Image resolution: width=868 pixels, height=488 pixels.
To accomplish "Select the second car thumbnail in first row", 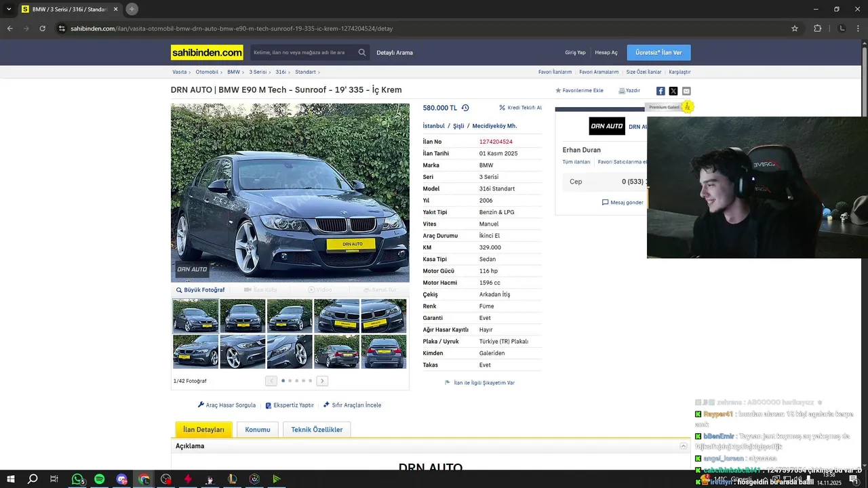I will tap(243, 316).
